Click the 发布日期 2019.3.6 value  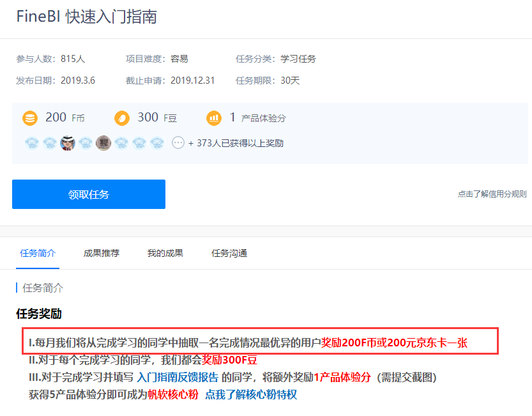[78, 81]
